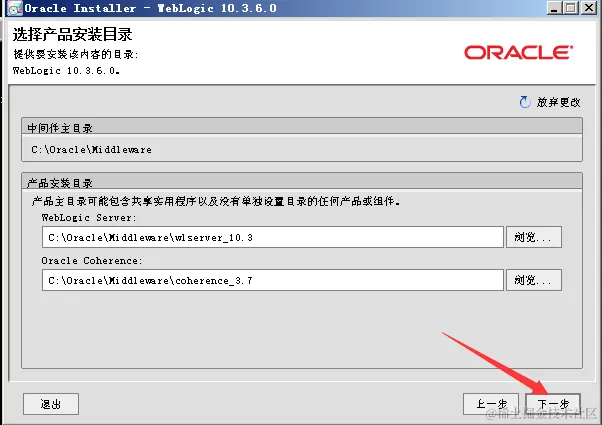Click the WebLogic 10.3.6.0. subtitle text
The height and width of the screenshot is (425, 602).
coord(66,71)
